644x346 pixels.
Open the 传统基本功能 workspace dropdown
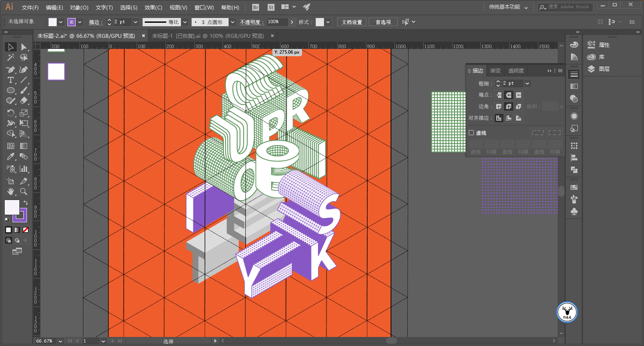pyautogui.click(x=509, y=7)
